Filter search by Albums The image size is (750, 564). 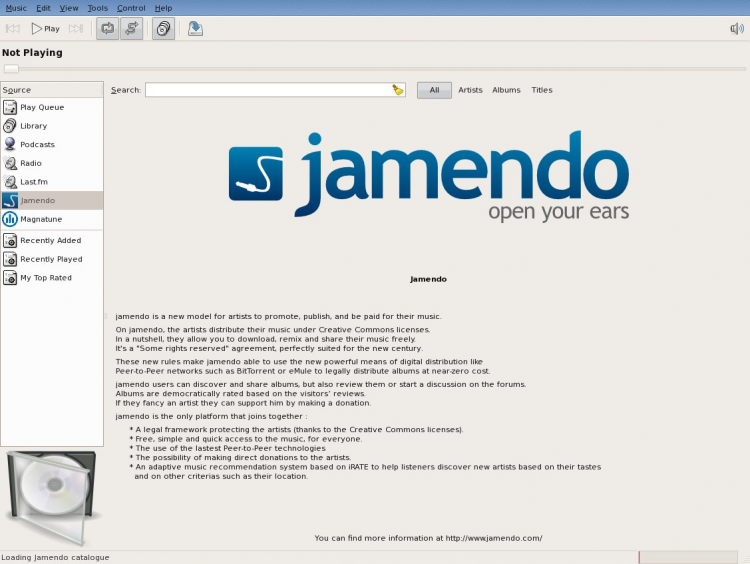(x=506, y=90)
